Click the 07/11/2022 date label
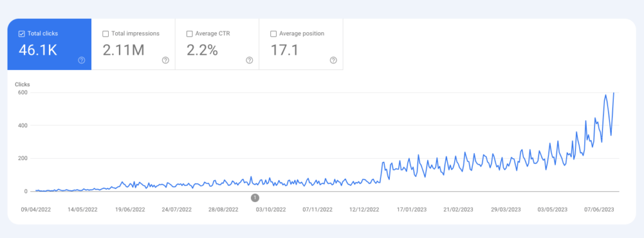 coord(318,209)
